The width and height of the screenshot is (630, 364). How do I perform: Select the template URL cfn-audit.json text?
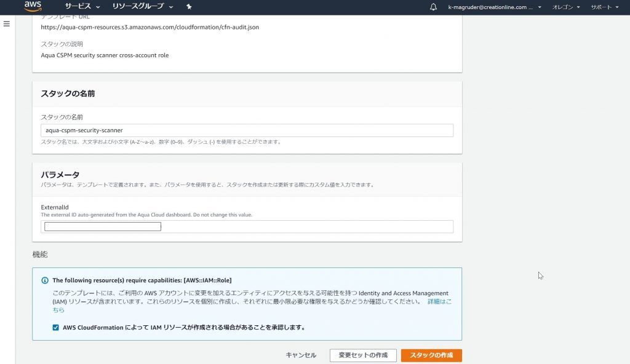pos(150,27)
